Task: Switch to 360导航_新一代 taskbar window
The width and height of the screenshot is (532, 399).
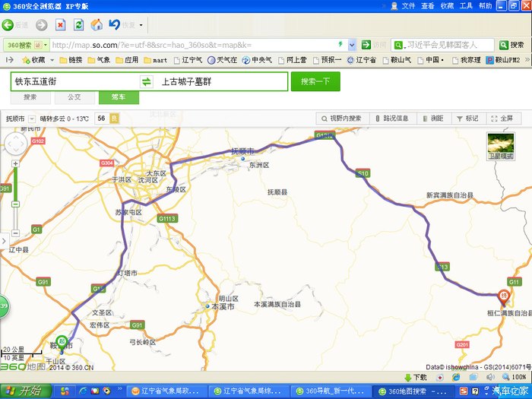Action: [x=331, y=391]
